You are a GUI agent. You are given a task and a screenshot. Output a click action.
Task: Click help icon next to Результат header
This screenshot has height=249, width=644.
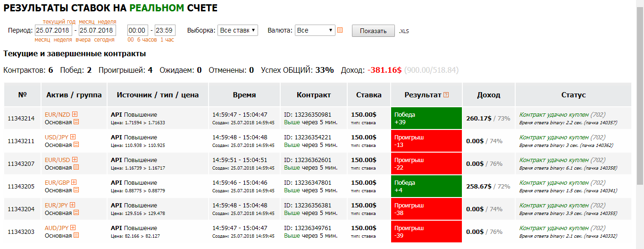pyautogui.click(x=446, y=94)
